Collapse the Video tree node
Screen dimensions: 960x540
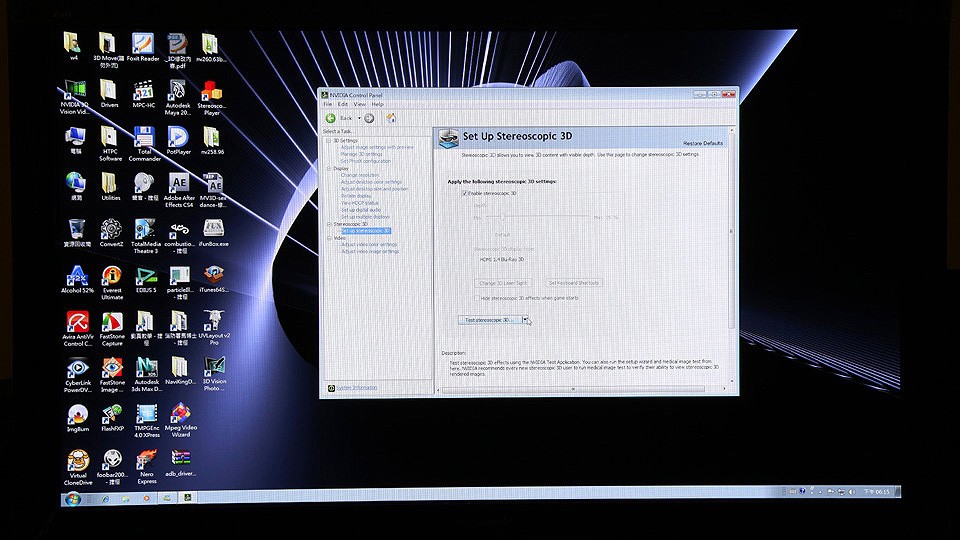[x=329, y=238]
